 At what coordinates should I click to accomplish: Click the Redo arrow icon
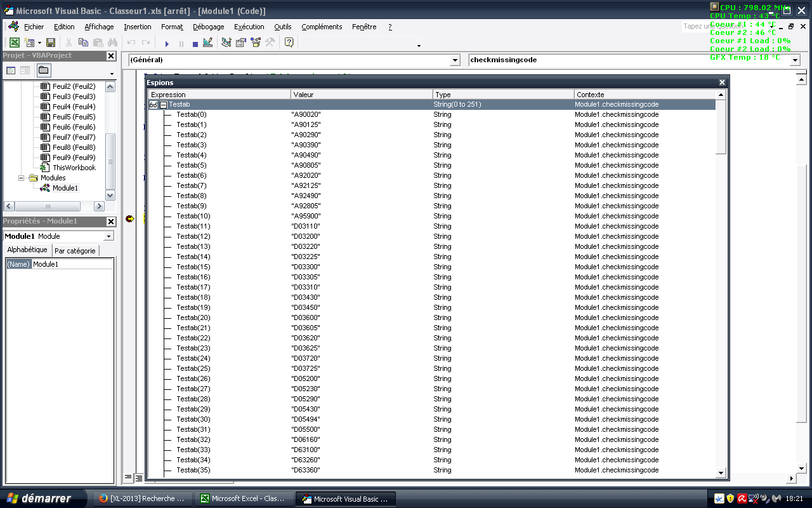[146, 43]
